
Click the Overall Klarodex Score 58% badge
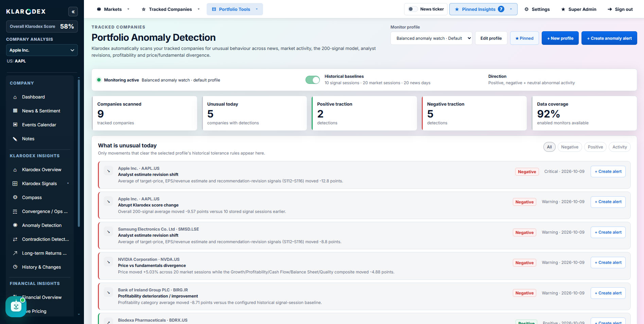(x=42, y=26)
